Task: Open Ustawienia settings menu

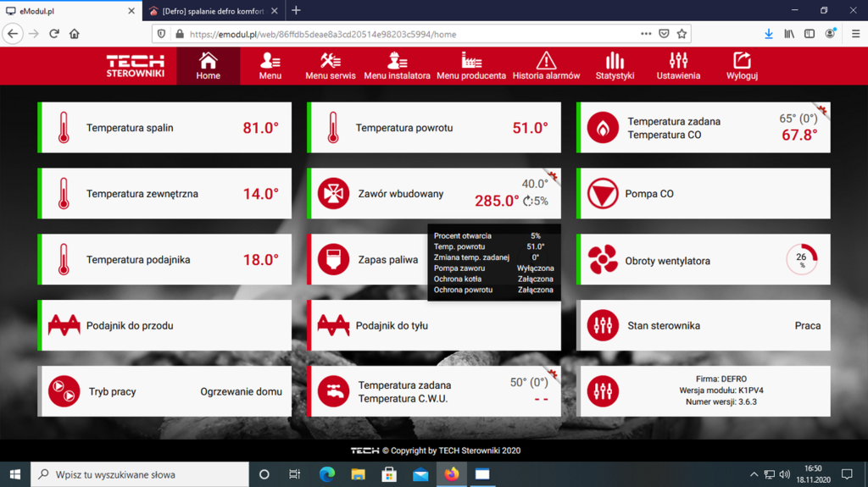Action: pos(678,66)
